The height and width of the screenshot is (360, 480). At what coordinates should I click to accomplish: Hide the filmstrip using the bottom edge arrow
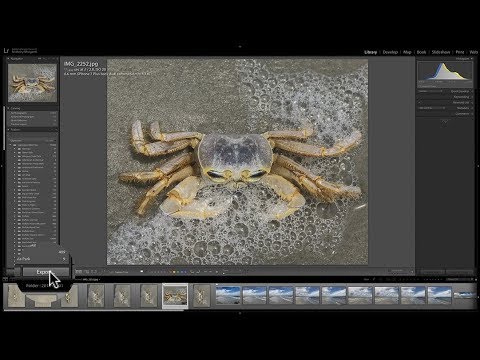[x=240, y=313]
